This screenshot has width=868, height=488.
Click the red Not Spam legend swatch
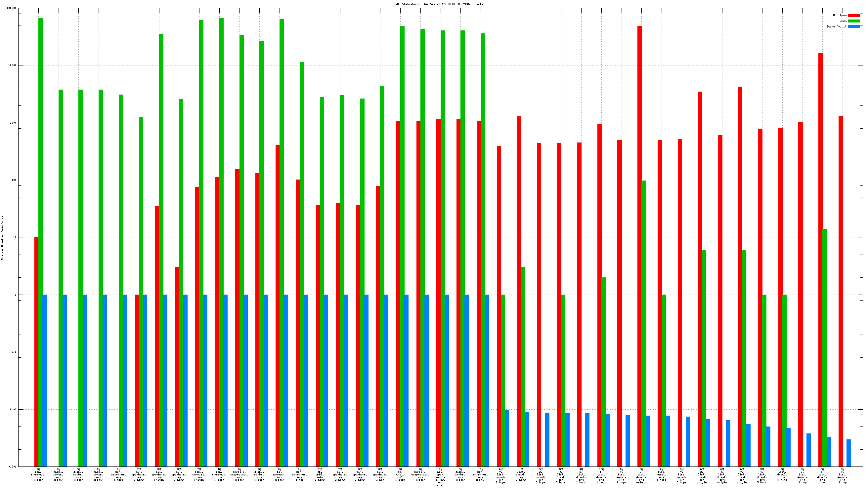point(853,15)
